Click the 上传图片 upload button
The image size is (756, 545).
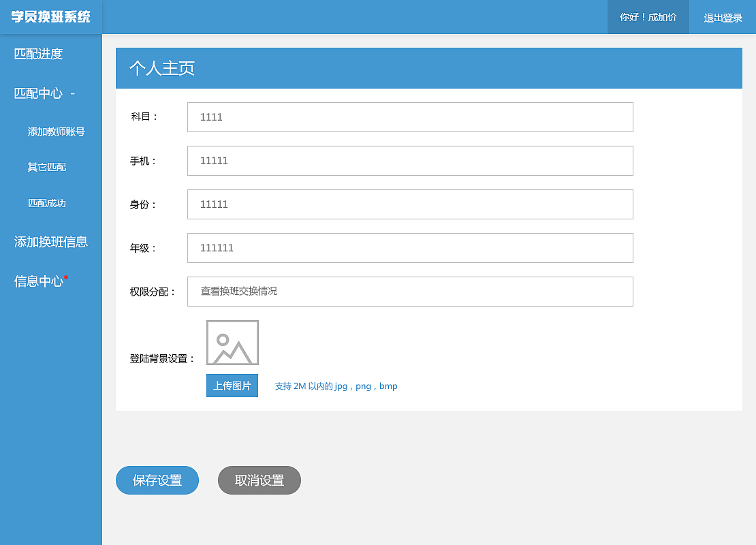232,386
